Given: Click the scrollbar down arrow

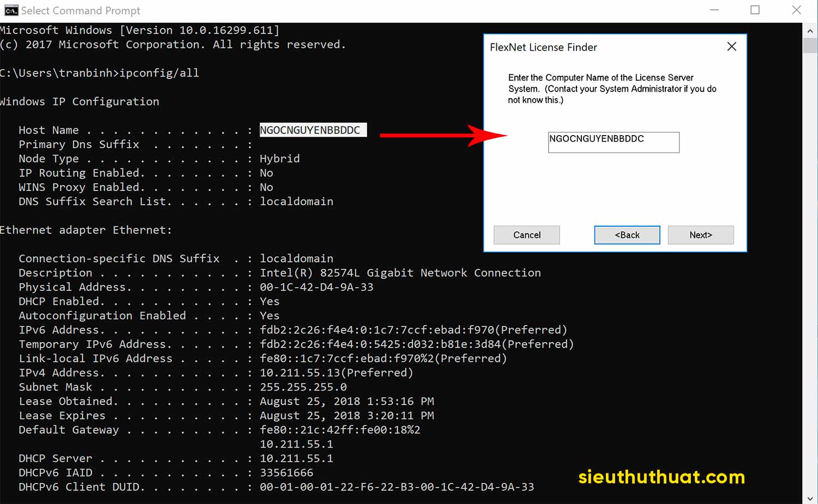Looking at the screenshot, I should 810,498.
